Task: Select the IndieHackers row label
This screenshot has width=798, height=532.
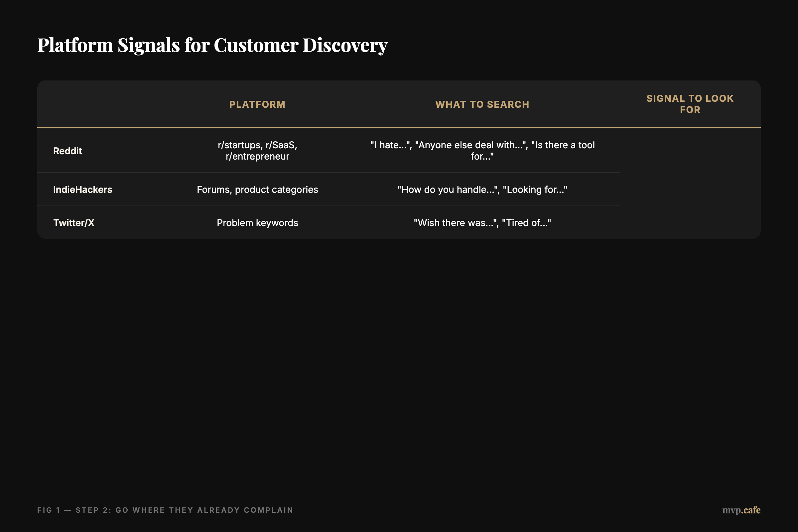Action: (x=82, y=189)
